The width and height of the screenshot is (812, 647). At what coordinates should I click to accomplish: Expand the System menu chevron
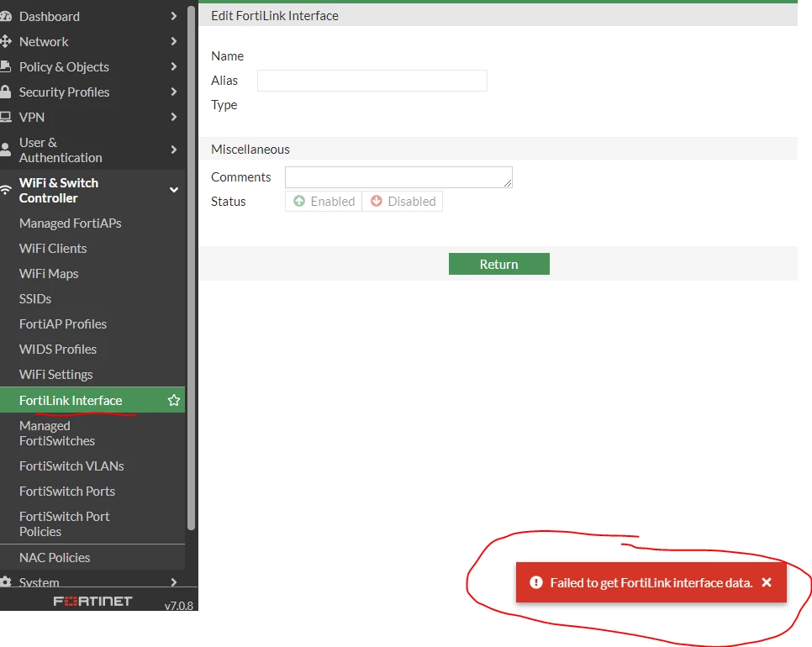[x=174, y=582]
